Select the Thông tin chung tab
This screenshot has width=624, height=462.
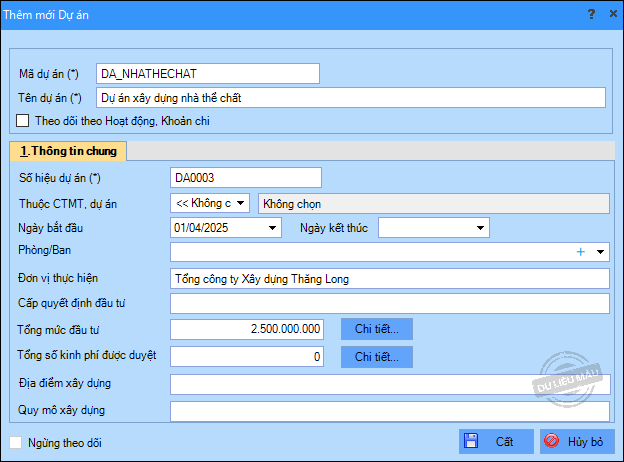point(68,152)
